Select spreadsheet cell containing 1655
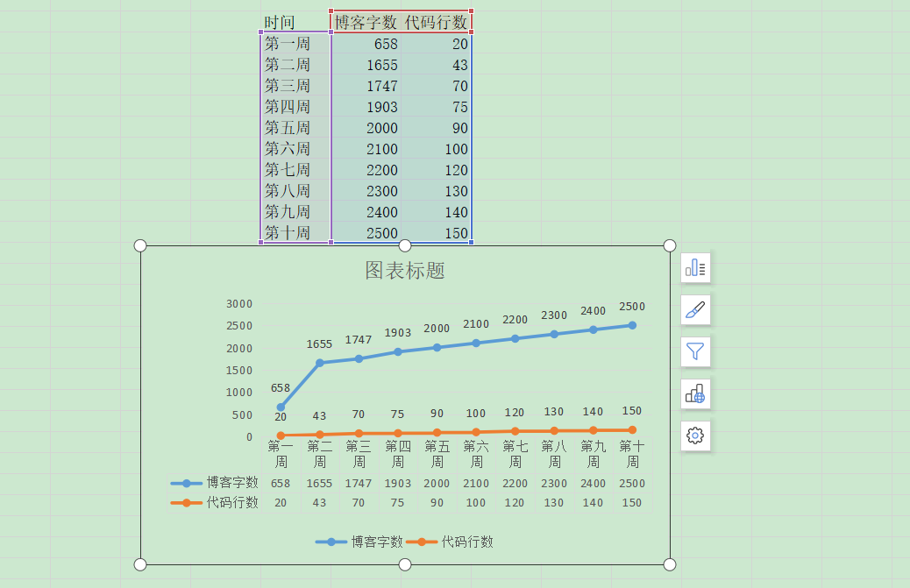 pyautogui.click(x=366, y=64)
